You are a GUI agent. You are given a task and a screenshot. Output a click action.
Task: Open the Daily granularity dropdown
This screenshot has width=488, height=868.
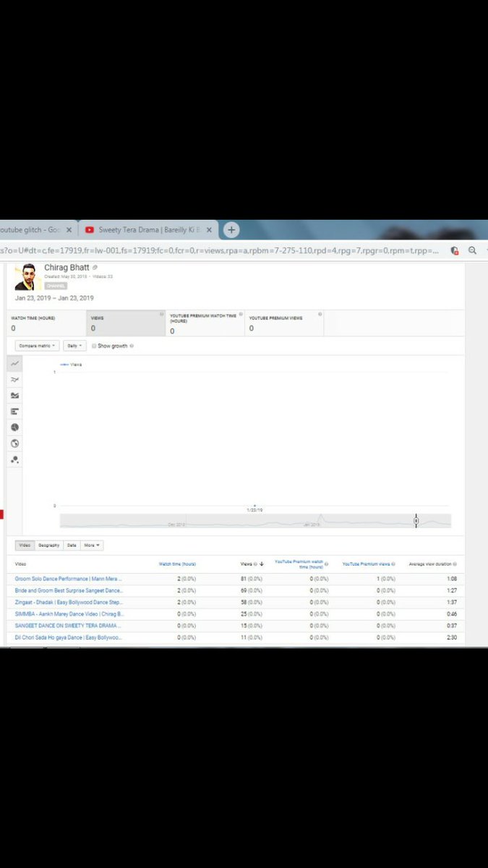74,346
